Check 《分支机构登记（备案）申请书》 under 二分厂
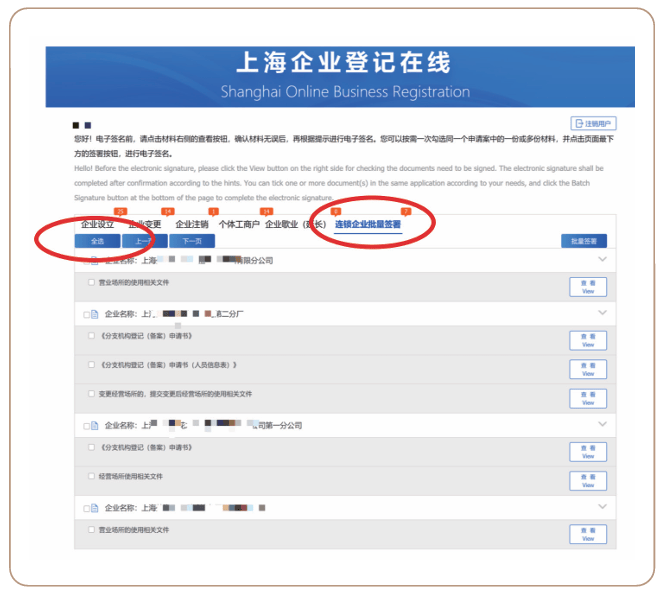The image size is (667, 594). pyautogui.click(x=91, y=336)
